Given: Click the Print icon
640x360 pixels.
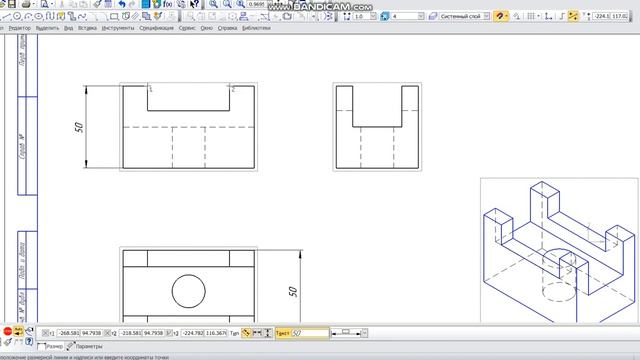Looking at the screenshot, I should 26,4.
